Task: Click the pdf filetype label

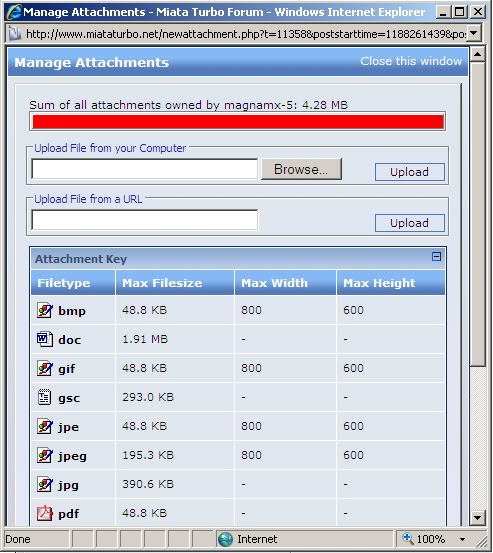Action: click(x=69, y=514)
